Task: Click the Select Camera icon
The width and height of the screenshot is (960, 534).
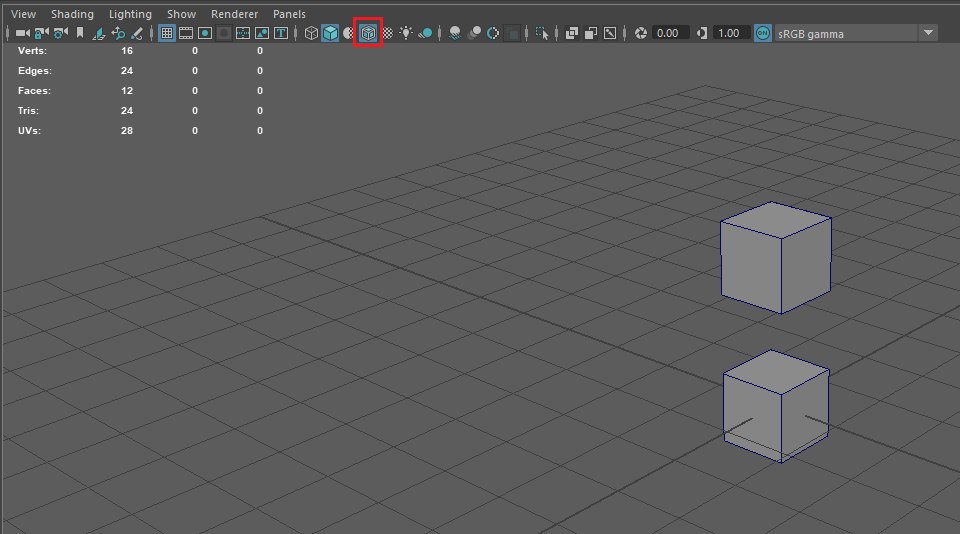Action: tap(23, 33)
